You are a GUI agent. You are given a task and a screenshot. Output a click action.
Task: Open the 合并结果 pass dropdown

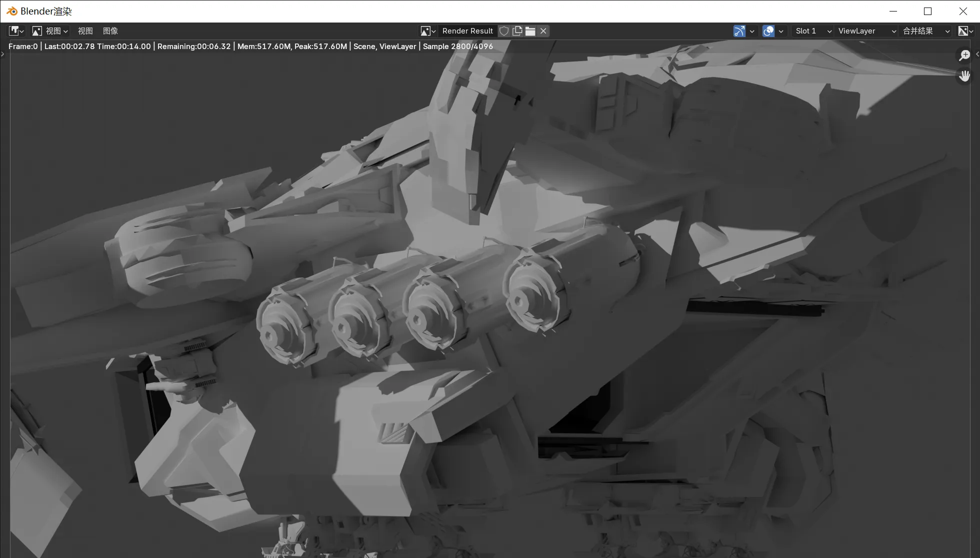pos(925,31)
